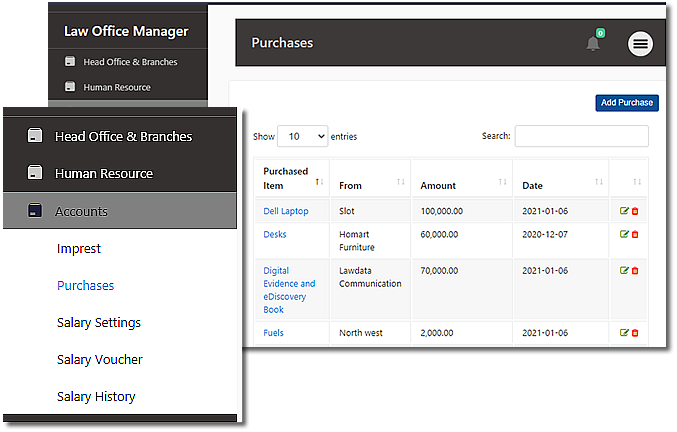The height and width of the screenshot is (432, 677).
Task: Open Imprest under Accounts
Action: tap(79, 248)
